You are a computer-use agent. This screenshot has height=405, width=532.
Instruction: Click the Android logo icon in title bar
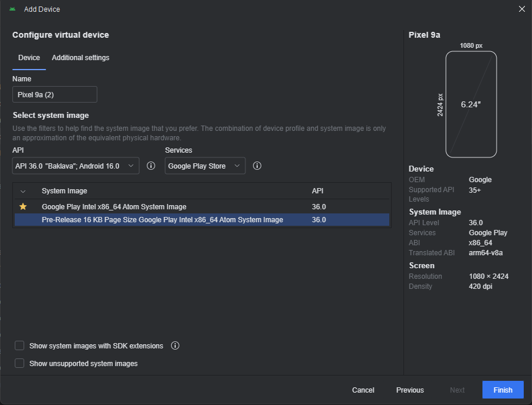(x=12, y=9)
